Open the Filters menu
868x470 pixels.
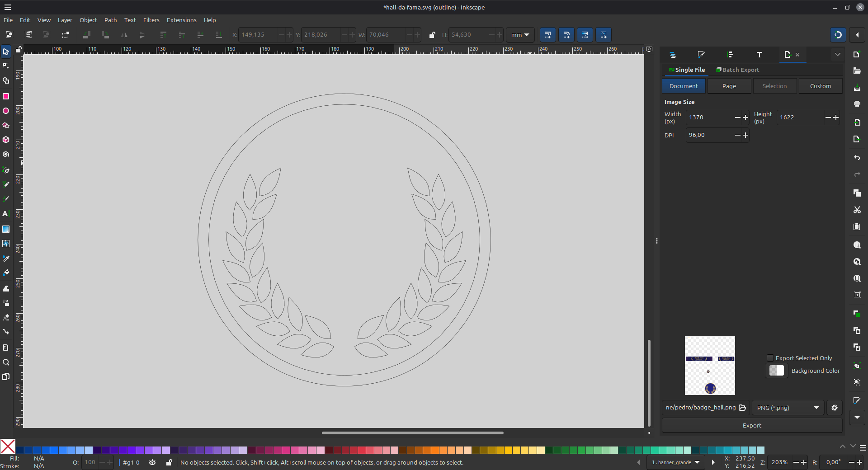coord(151,20)
